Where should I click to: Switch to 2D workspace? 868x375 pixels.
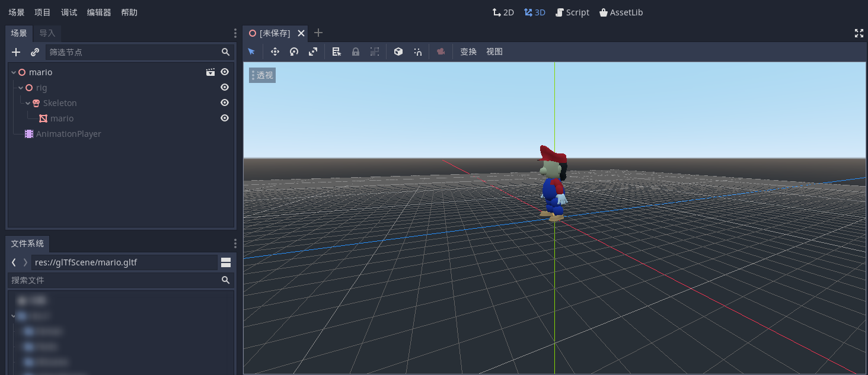[503, 12]
